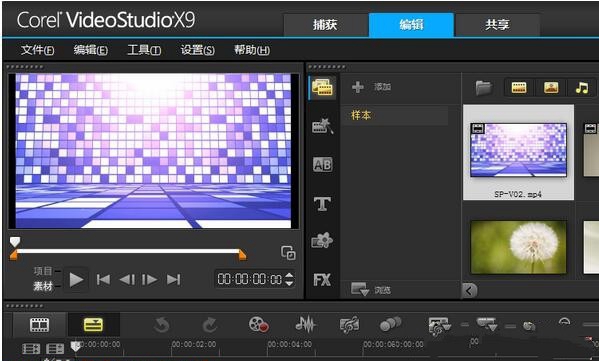The height and width of the screenshot is (361, 599).
Task: Open the 设置(S) menu
Action: [x=198, y=50]
